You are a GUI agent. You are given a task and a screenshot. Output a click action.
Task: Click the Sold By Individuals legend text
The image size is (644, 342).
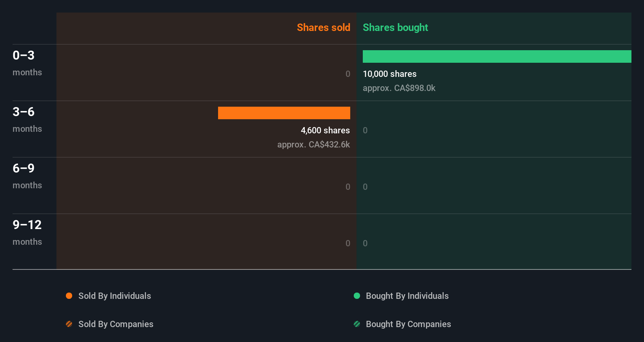pyautogui.click(x=115, y=296)
